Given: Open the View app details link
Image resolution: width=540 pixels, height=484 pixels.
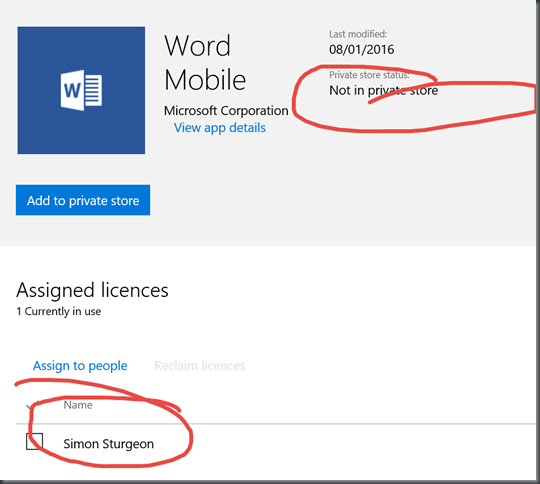Looking at the screenshot, I should [220, 128].
